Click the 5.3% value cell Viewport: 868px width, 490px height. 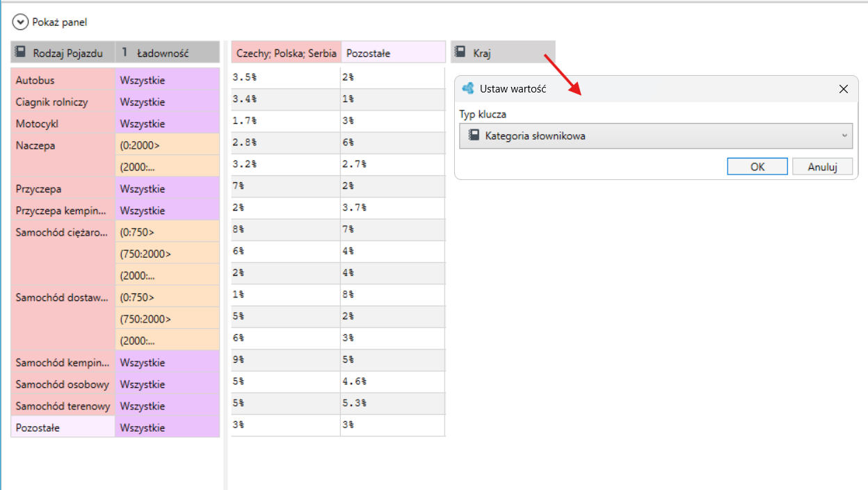point(393,403)
